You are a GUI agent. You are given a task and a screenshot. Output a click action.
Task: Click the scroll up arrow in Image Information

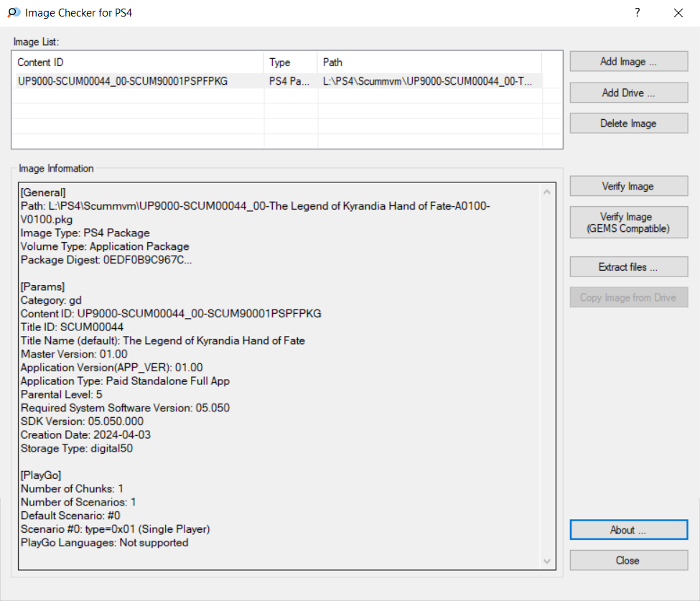(x=547, y=192)
